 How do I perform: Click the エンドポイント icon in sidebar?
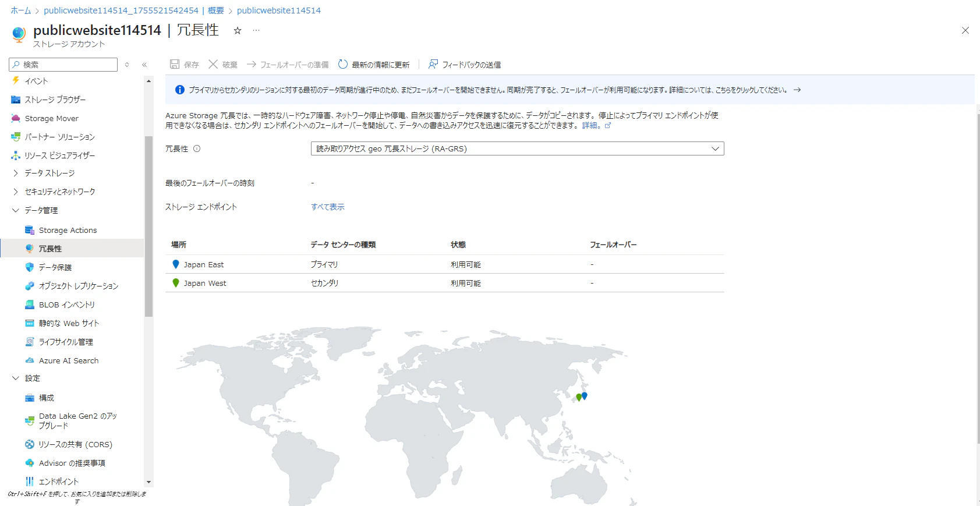point(30,482)
